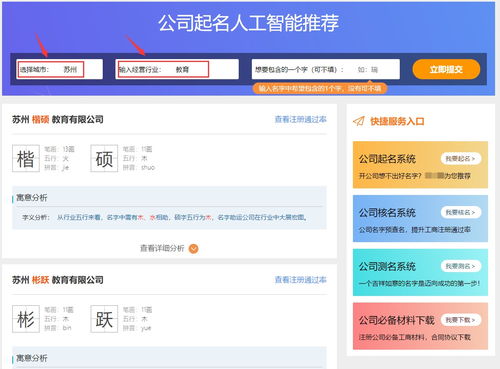The height and width of the screenshot is (369, 500).
Task: Click the page title 公司起名人工智能推荐
Action: click(x=249, y=23)
